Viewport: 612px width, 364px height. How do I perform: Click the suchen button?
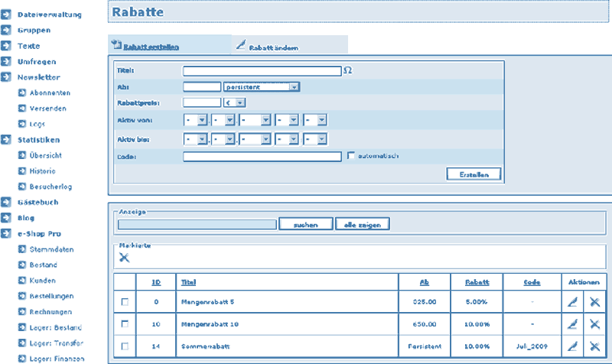(x=305, y=224)
